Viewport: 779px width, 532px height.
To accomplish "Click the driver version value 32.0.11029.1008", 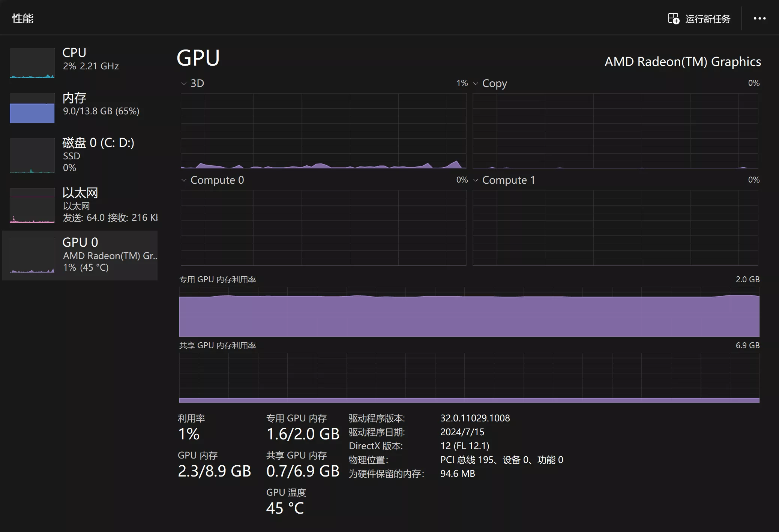I will (475, 418).
